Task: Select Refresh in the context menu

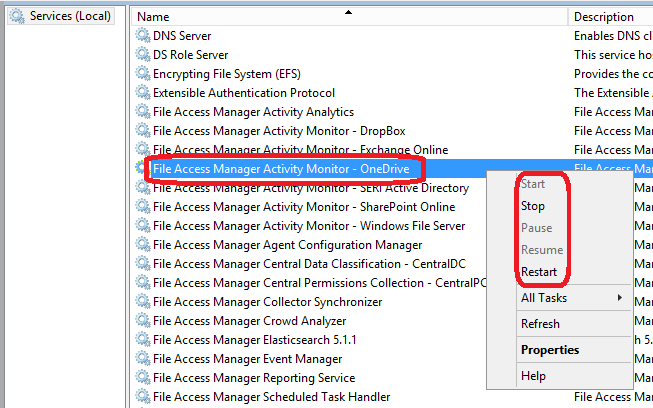Action: click(x=540, y=324)
